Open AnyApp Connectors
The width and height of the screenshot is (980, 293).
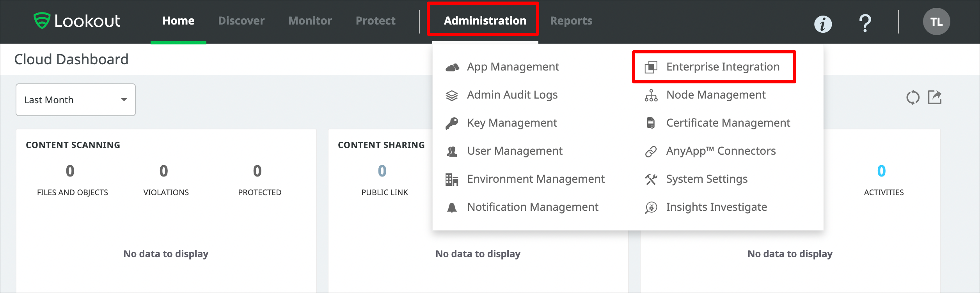(721, 151)
